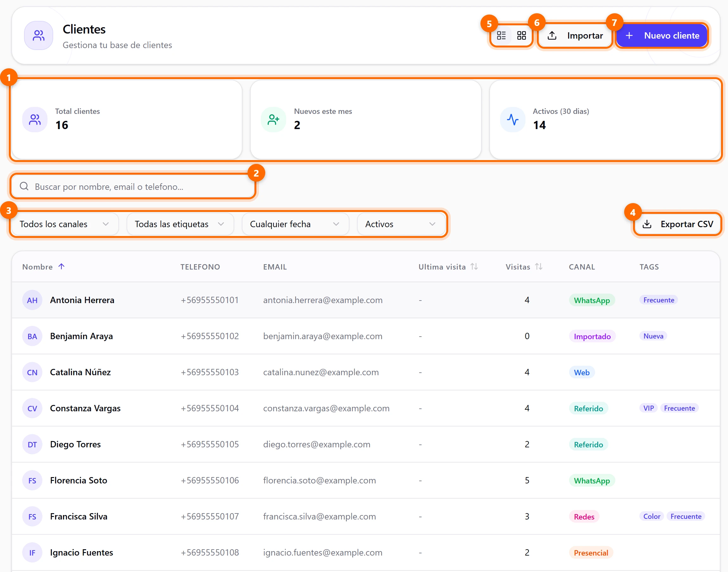Export client list with Exportar CSV
Viewport: 728px width, 572px height.
[x=677, y=224]
